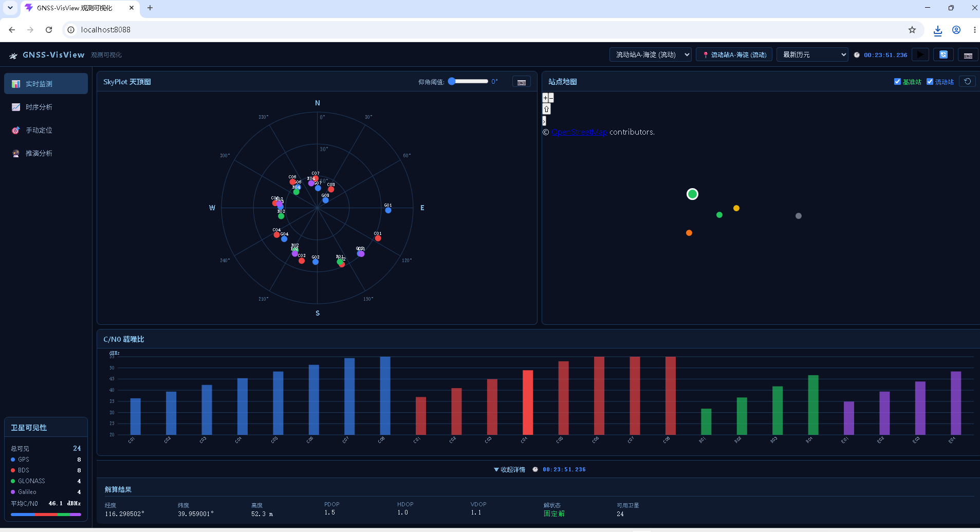Image resolution: width=980 pixels, height=532 pixels.
Task: Click the clock icon beside header time
Action: point(857,55)
